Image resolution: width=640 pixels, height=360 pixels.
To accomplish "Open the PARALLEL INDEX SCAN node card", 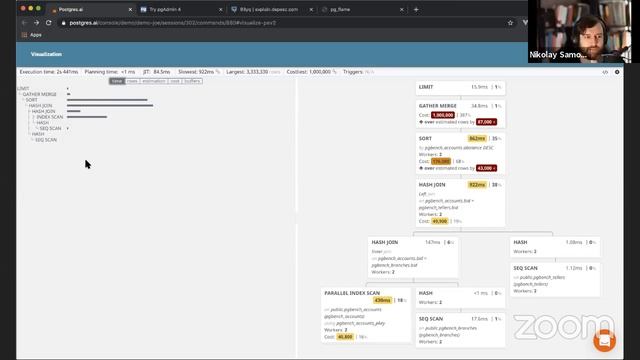I will (366, 315).
